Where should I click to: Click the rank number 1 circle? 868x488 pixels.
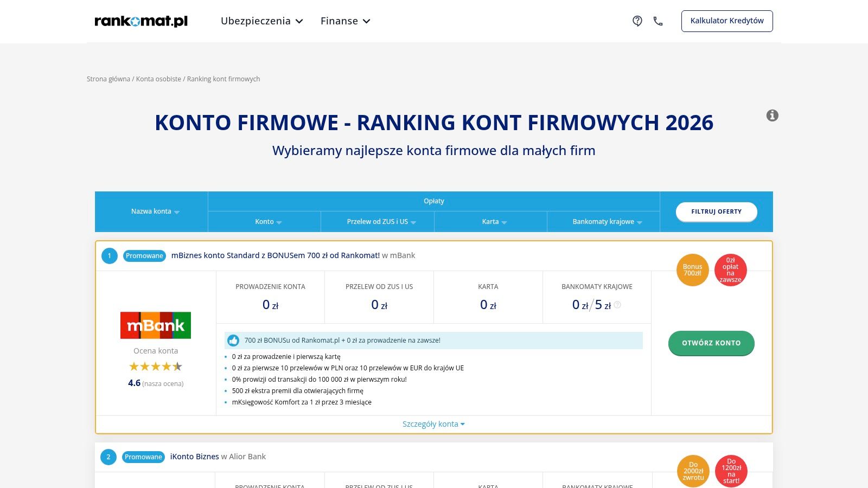click(110, 256)
